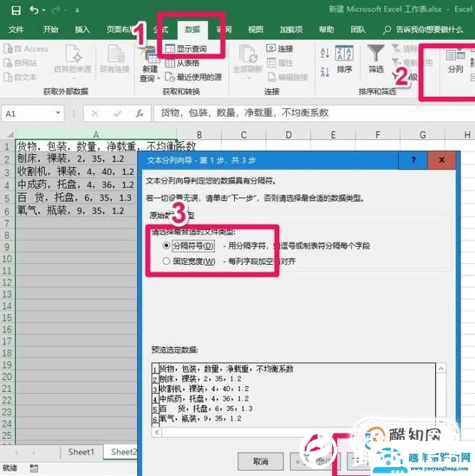This screenshot has width=475, height=476.
Task: Open the 新建查询 dropdown
Action: (150, 64)
